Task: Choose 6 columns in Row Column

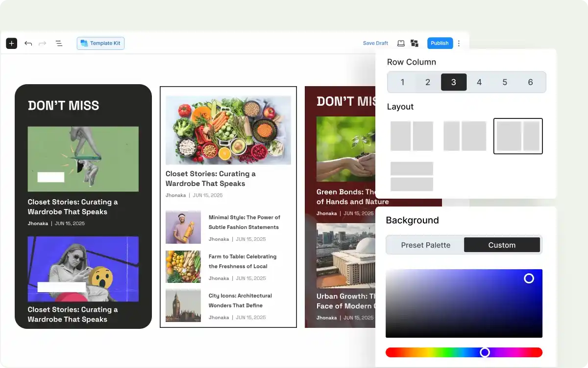Action: pyautogui.click(x=530, y=82)
